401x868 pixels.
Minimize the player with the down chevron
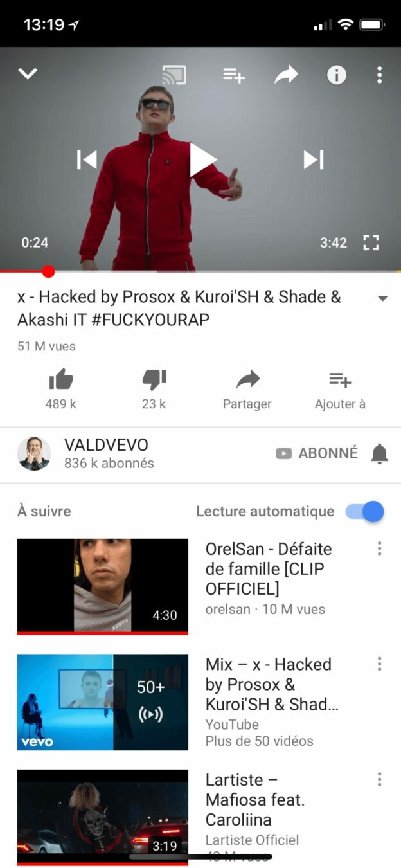click(x=28, y=74)
